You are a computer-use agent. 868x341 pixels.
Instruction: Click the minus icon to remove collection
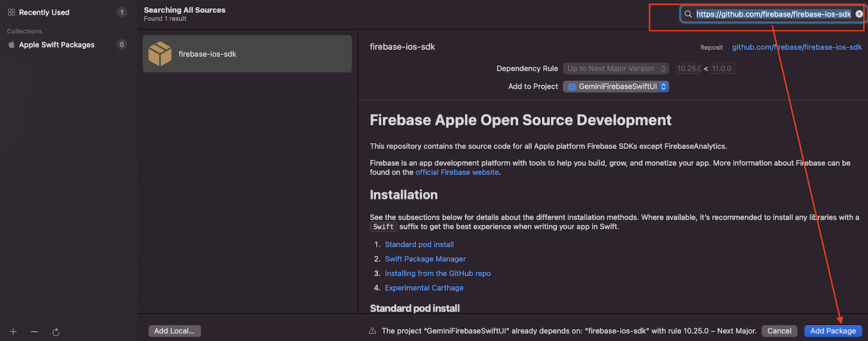(35, 331)
